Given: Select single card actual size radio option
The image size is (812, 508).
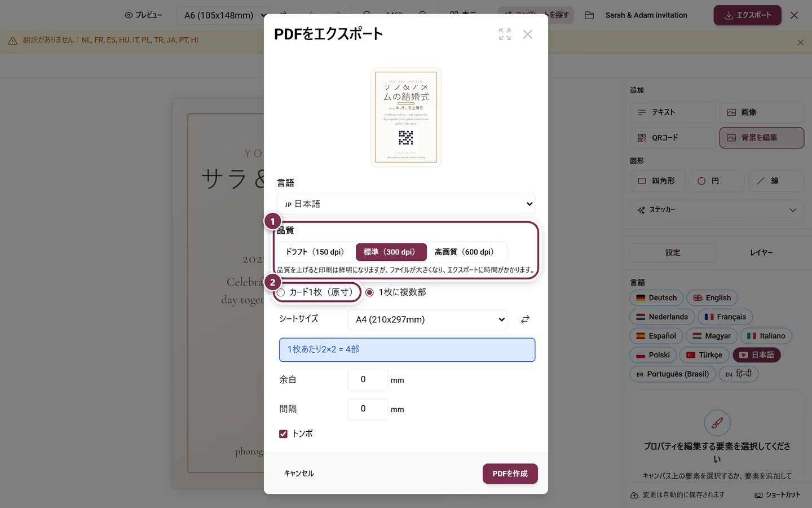Looking at the screenshot, I should [x=281, y=292].
